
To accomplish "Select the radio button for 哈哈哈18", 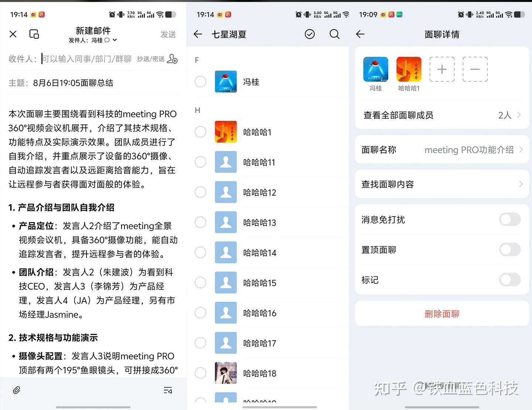I will (x=200, y=373).
